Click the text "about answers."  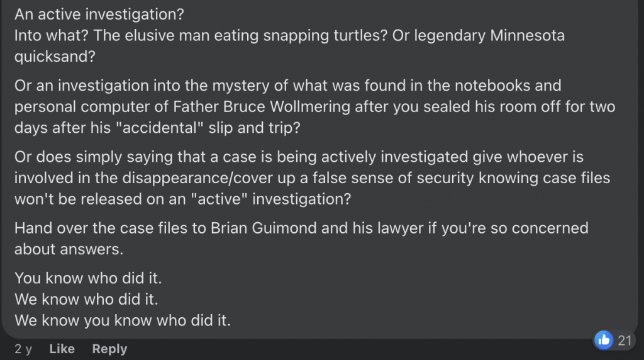(69, 249)
